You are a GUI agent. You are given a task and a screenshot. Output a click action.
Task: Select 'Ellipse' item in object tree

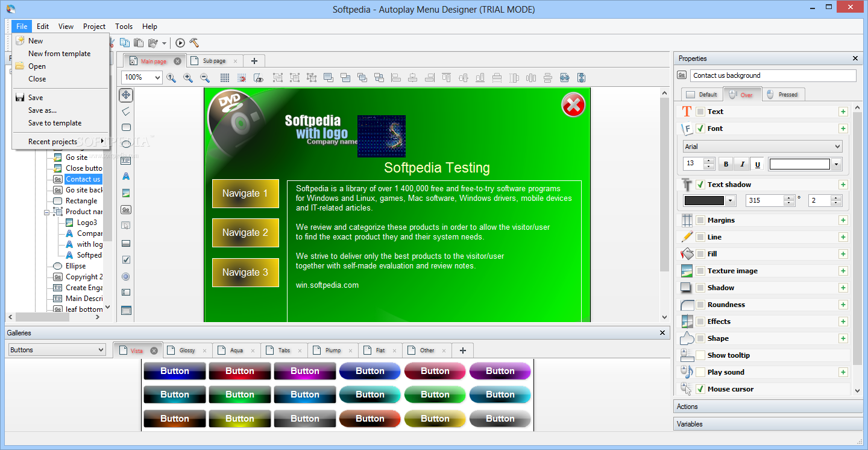tap(75, 266)
